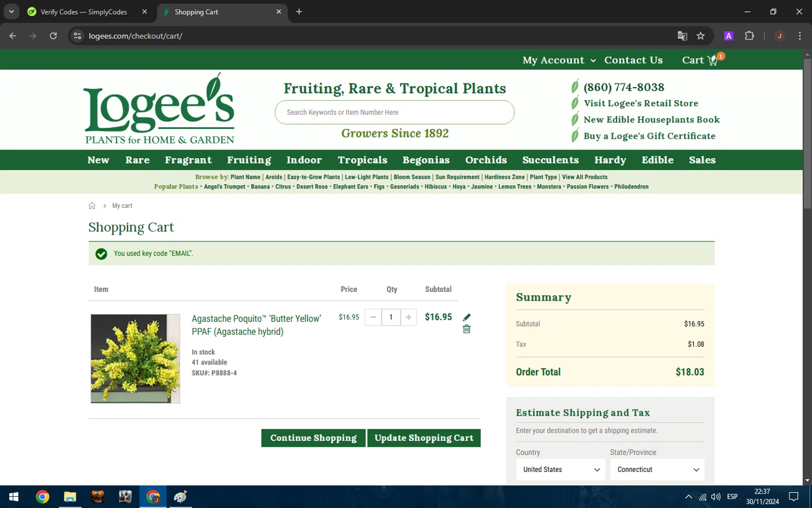Click the purple A extension icon
This screenshot has width=812, height=508.
click(x=729, y=36)
